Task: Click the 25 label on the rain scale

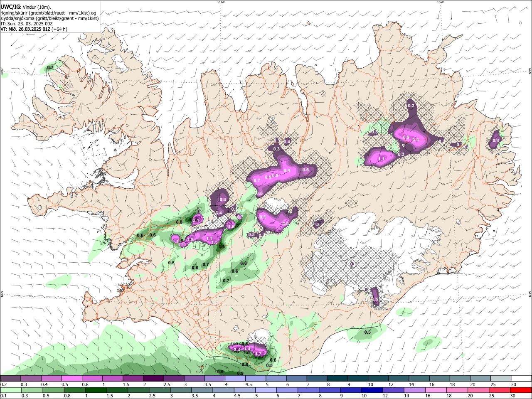Action: 493,396
